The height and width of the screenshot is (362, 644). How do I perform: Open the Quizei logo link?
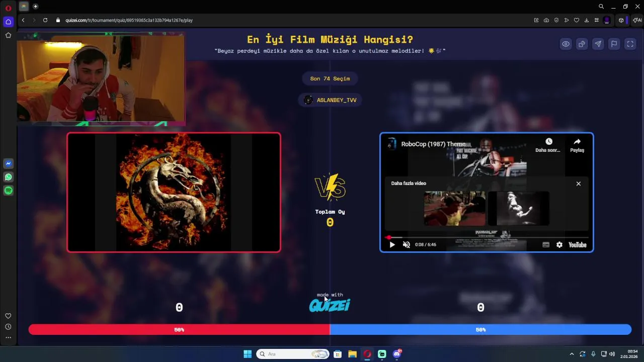330,305
